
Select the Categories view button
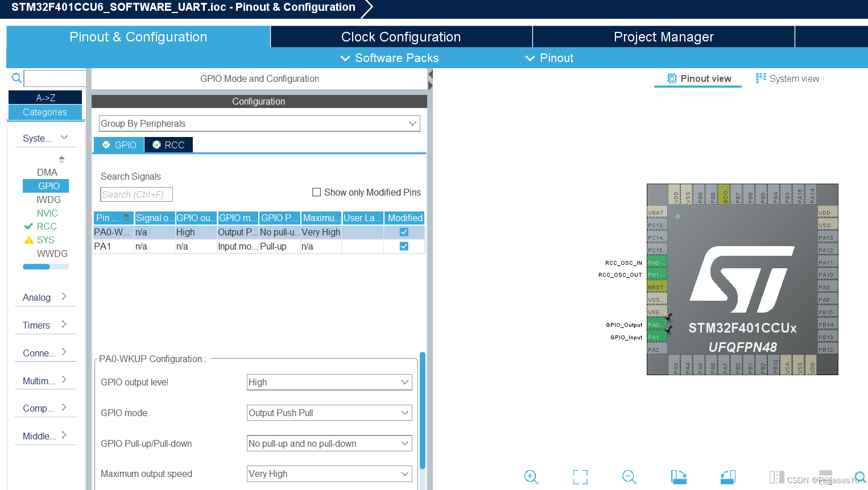(x=46, y=112)
